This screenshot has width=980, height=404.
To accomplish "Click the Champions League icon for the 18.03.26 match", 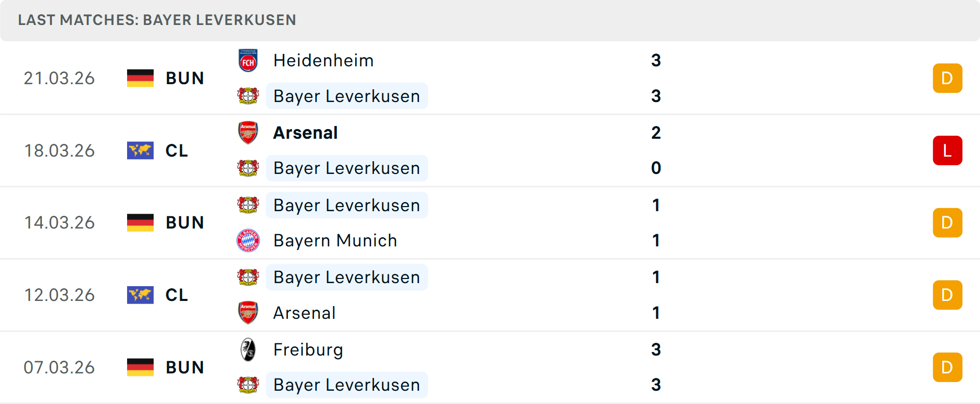I will [x=140, y=150].
